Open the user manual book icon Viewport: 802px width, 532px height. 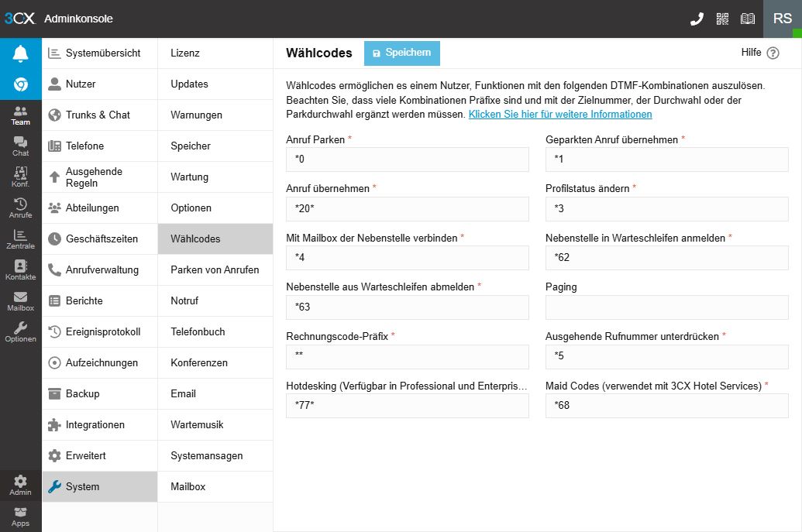coord(747,17)
